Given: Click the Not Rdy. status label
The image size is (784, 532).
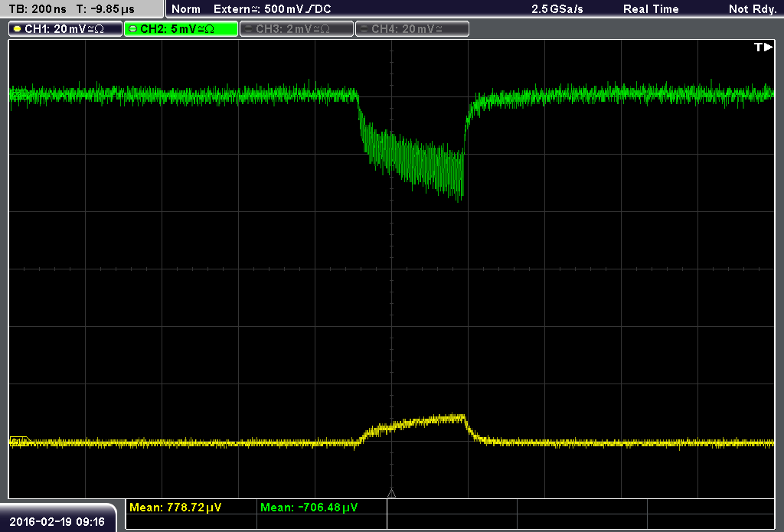Looking at the screenshot, I should click(752, 9).
